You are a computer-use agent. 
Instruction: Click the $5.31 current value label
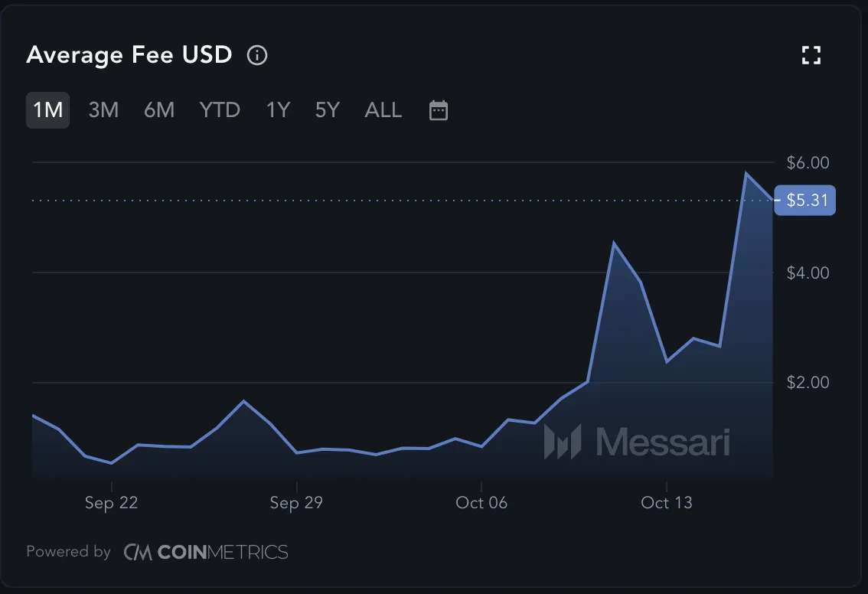click(x=804, y=200)
